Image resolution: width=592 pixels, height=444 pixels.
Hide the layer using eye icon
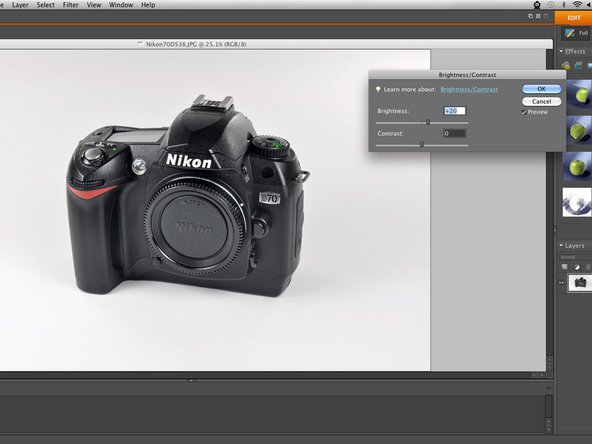click(x=561, y=282)
